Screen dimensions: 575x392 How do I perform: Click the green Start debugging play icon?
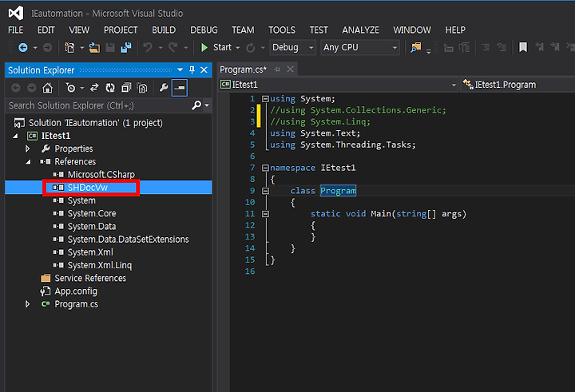pos(204,48)
